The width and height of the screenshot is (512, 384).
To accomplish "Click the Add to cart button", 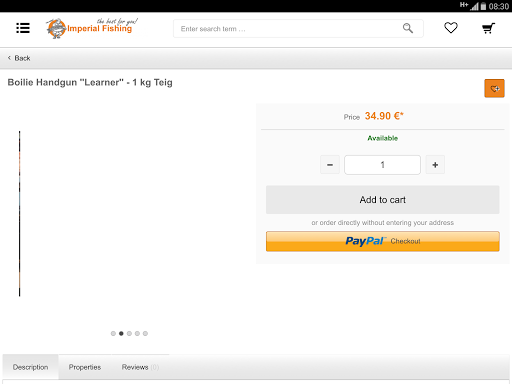I will [x=383, y=200].
